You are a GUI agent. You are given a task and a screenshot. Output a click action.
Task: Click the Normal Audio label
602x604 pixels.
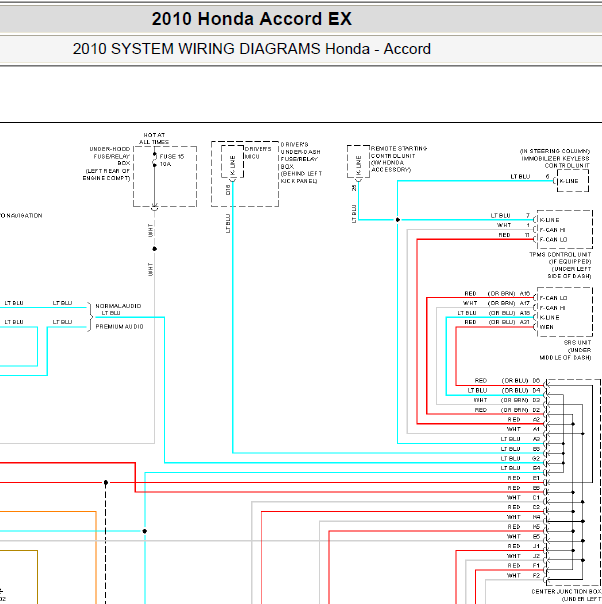pos(118,305)
